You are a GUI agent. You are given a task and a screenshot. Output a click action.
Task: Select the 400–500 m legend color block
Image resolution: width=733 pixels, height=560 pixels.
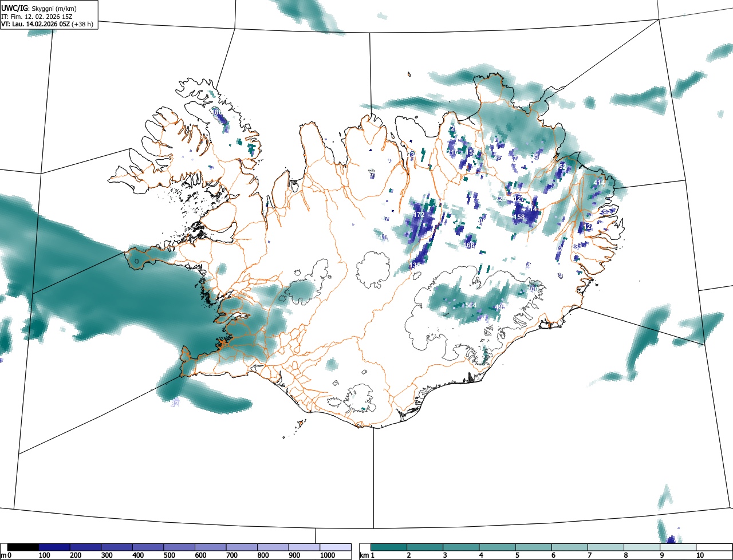[x=148, y=547]
